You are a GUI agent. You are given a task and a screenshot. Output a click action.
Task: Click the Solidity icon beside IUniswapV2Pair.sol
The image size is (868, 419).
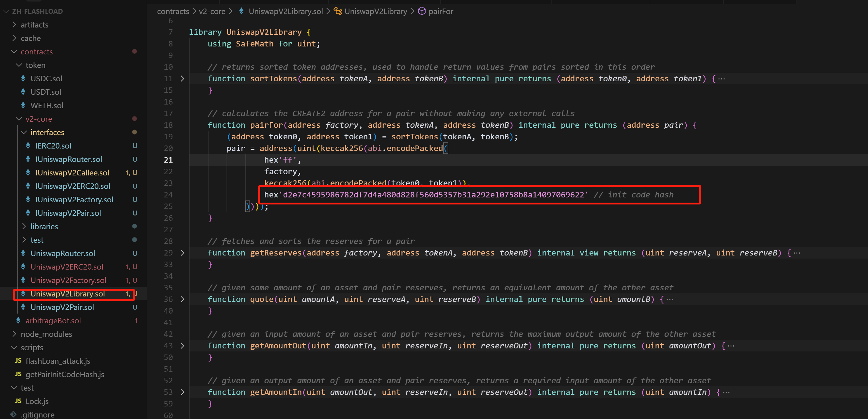click(x=28, y=213)
